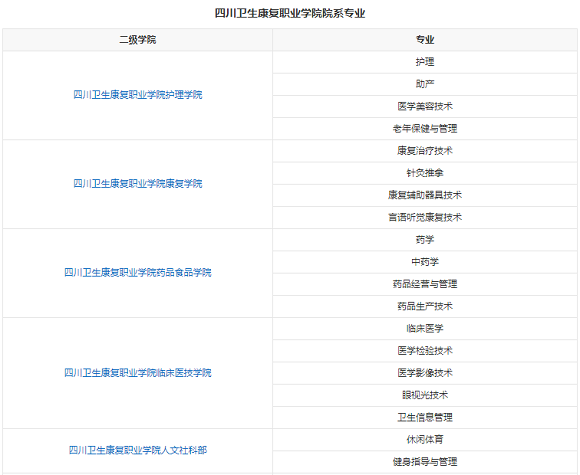Click the 二级学院 column header
Viewport: 580px width, 475px height.
[138, 40]
